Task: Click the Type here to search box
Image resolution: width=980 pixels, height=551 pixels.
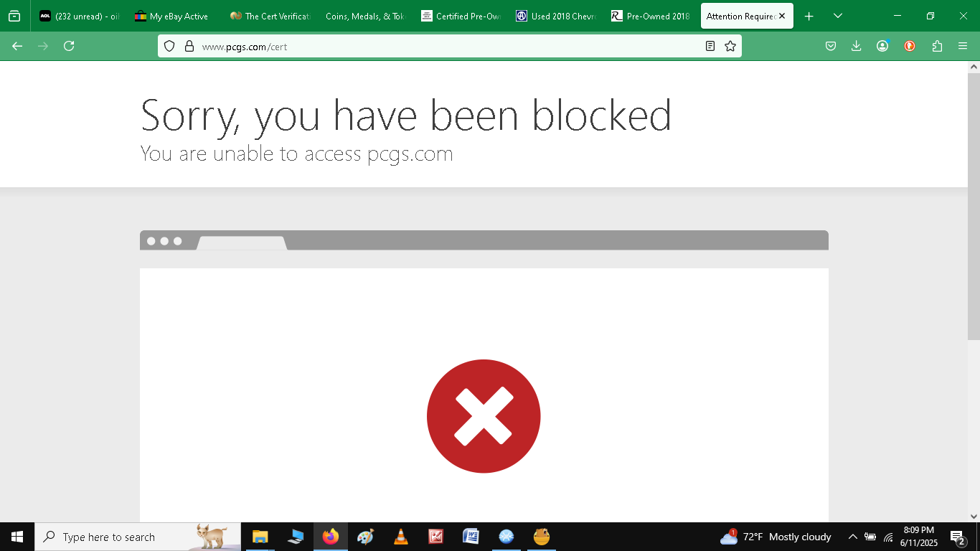Action: (x=138, y=537)
